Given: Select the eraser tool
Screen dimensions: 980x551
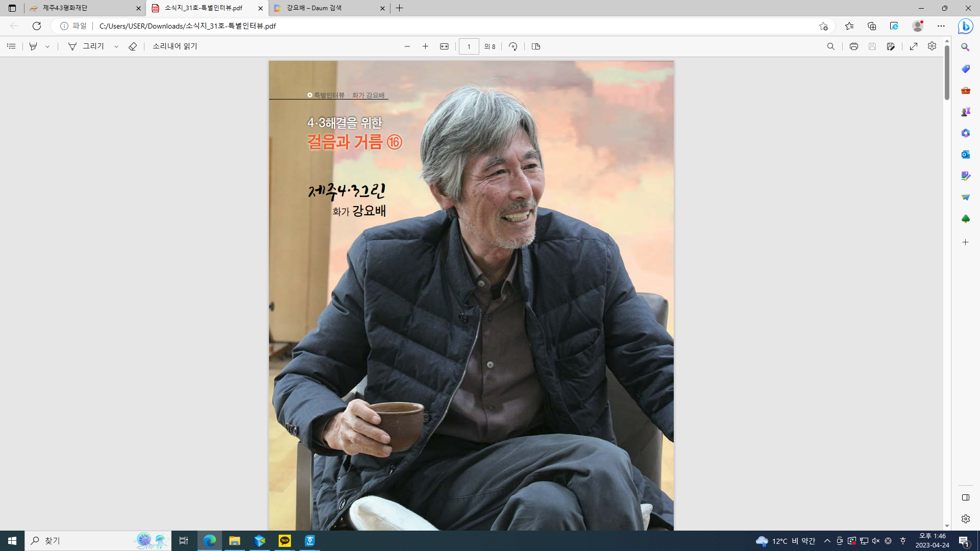Looking at the screenshot, I should [x=133, y=46].
